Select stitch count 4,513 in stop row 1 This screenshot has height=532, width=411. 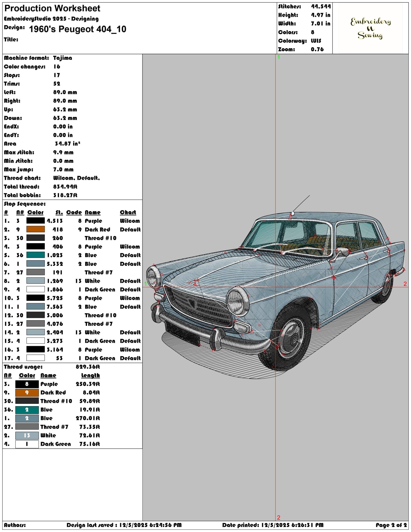pyautogui.click(x=55, y=221)
